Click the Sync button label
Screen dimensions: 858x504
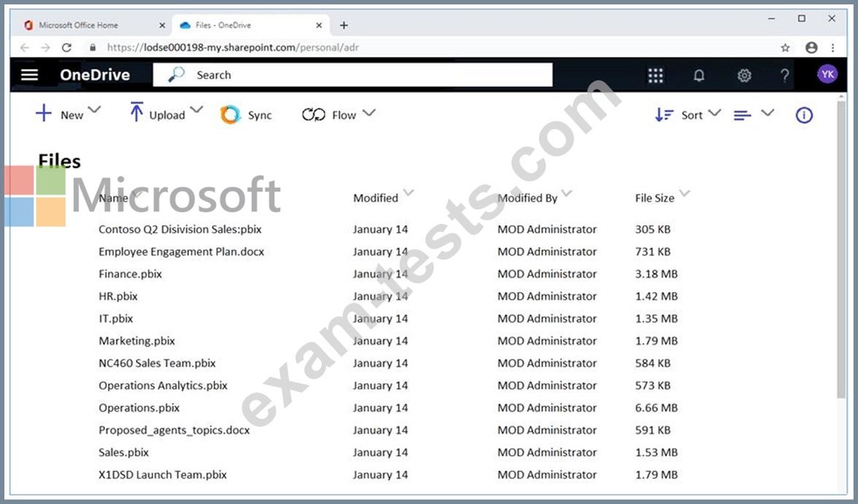(260, 115)
